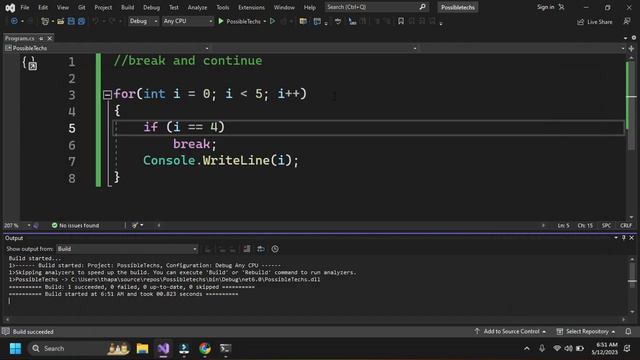Image resolution: width=640 pixels, height=360 pixels.
Task: Click the code cleanup broom icon
Action: pyautogui.click(x=135, y=225)
